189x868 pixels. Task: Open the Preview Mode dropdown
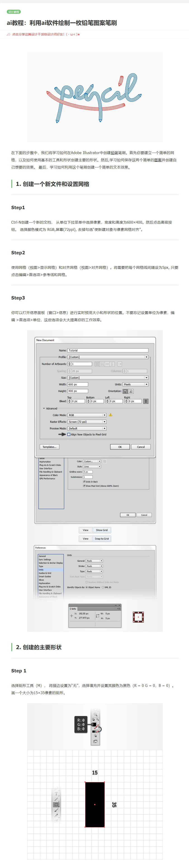[x=87, y=429]
